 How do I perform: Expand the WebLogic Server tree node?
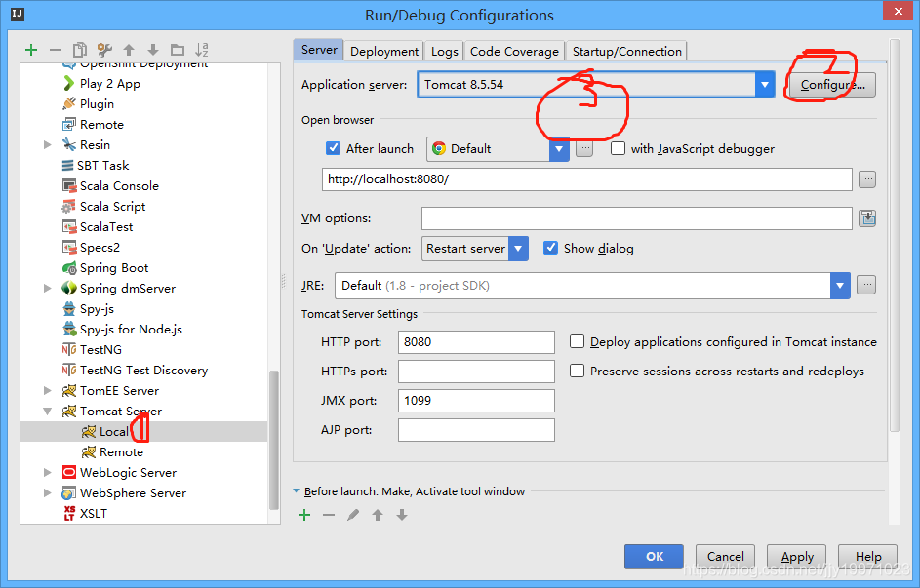click(48, 473)
